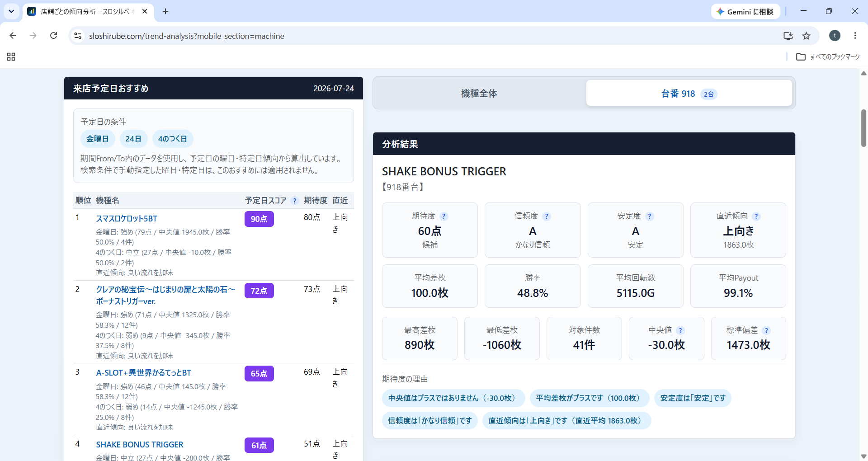The image size is (868, 461).
Task: Go forward to next page
Action: tap(33, 36)
